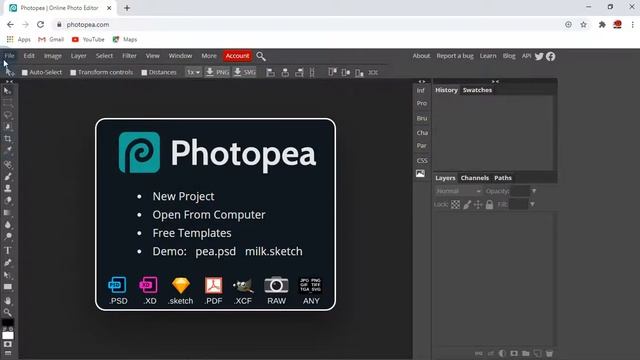This screenshot has height=360, width=640.
Task: Select the Dodge tool
Action: [7, 236]
